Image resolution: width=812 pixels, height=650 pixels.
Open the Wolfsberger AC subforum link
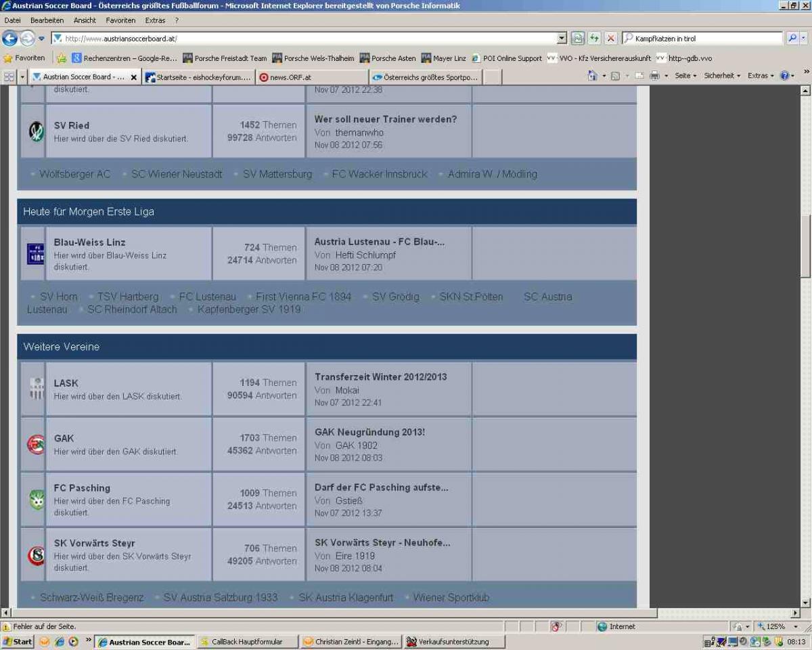74,174
